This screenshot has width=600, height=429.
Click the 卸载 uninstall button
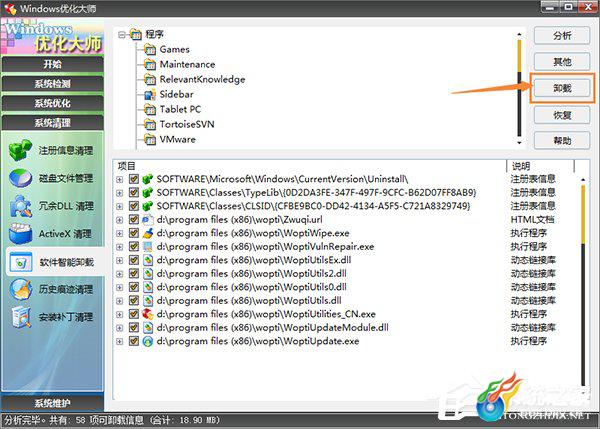coord(562,88)
